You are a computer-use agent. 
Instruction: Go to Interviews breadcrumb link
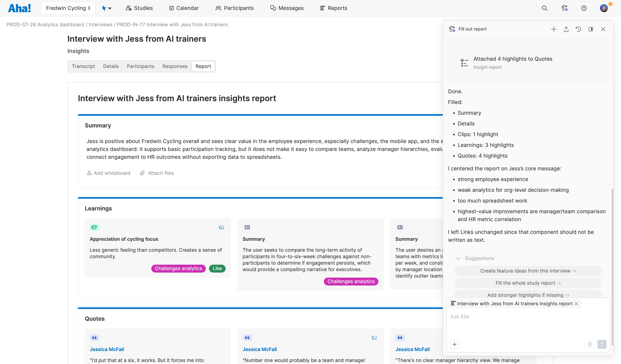pyautogui.click(x=100, y=25)
